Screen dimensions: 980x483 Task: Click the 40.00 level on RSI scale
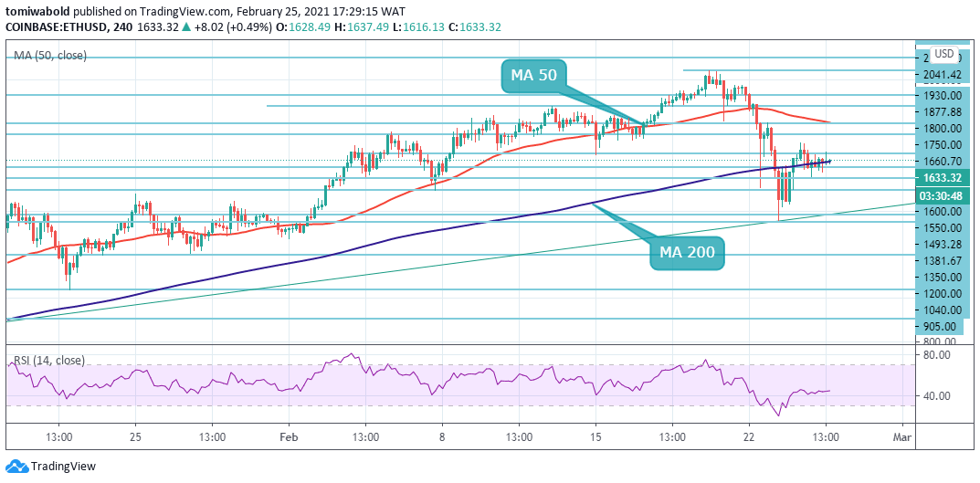(938, 396)
